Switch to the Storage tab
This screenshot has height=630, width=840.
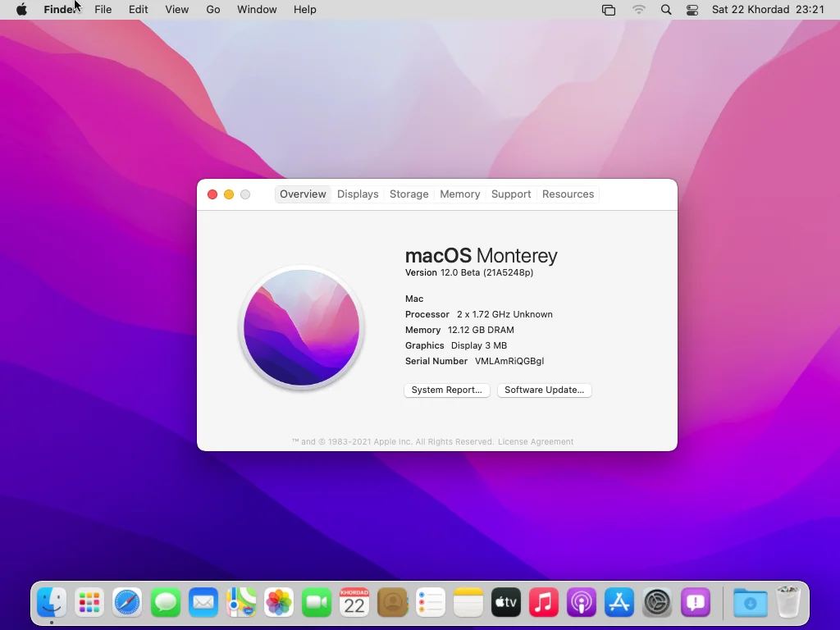409,194
